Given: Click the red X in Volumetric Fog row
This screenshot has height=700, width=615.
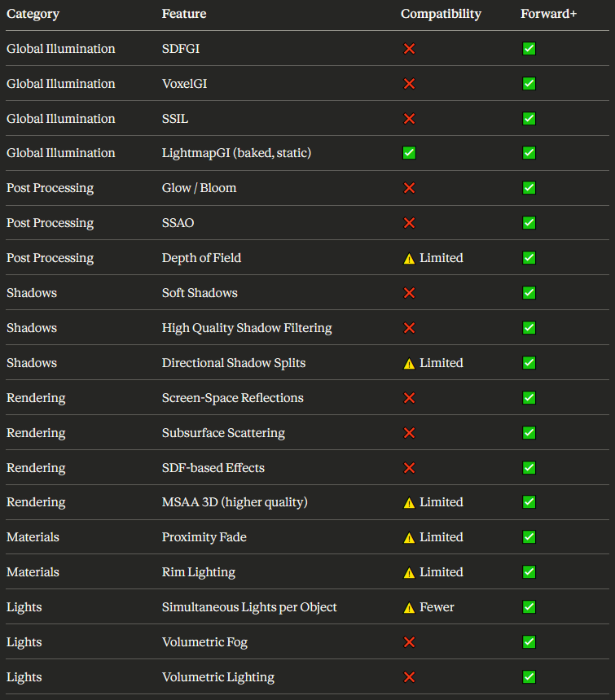Looking at the screenshot, I should [x=409, y=642].
